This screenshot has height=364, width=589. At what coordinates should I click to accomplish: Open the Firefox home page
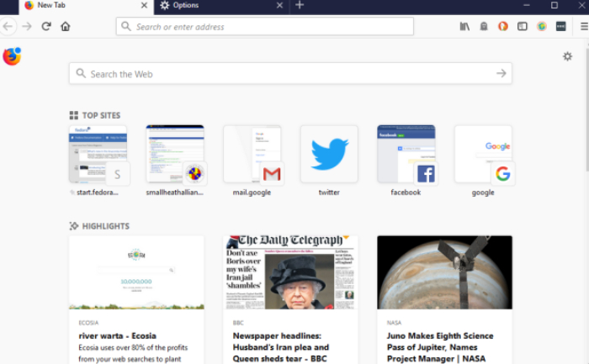(x=66, y=26)
